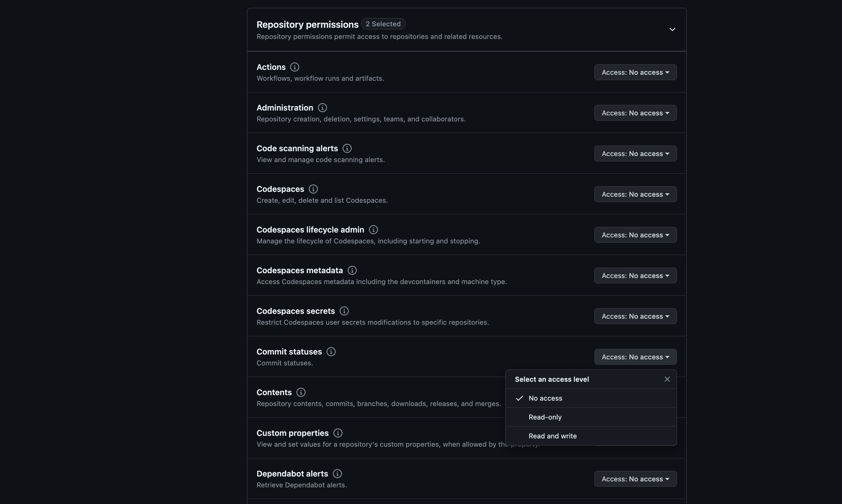This screenshot has height=504, width=842.
Task: Click info icon next to Commit statuses
Action: (331, 351)
